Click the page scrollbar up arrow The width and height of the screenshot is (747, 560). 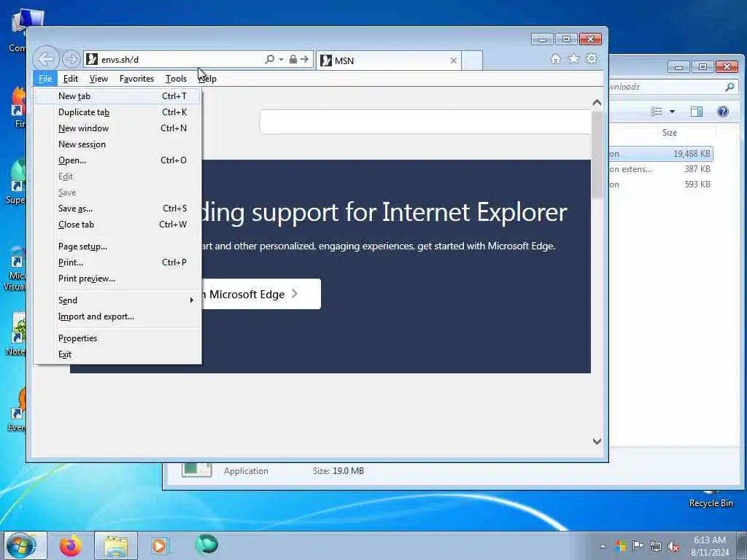coord(597,103)
